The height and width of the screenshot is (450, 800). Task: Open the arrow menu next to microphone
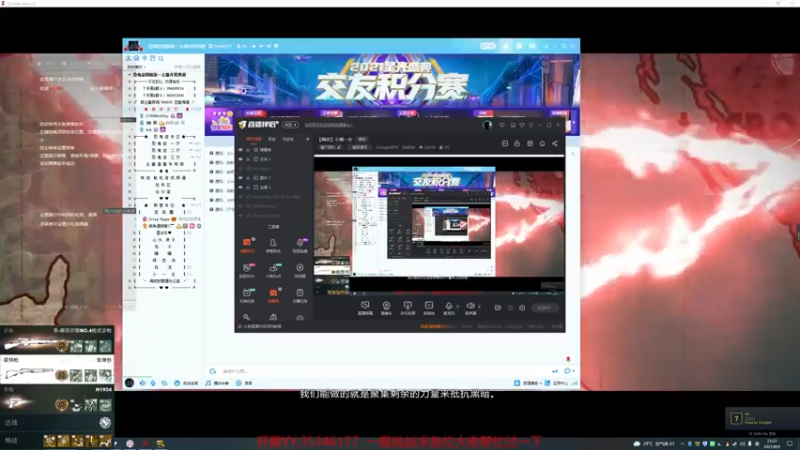point(458,307)
